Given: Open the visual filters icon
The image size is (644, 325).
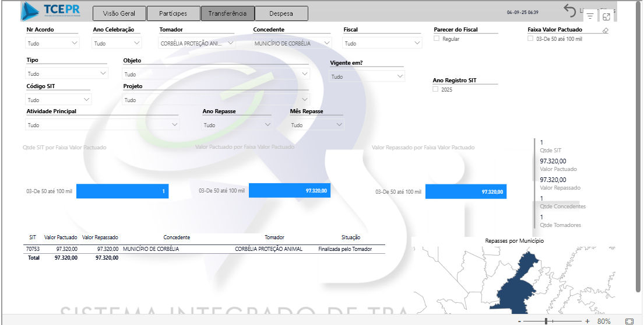Looking at the screenshot, I should [590, 16].
